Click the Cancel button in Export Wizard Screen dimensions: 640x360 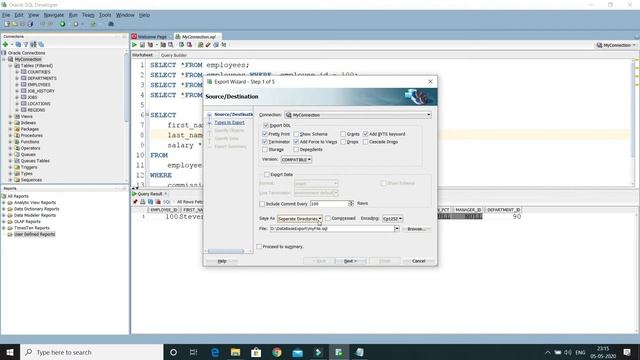(418, 261)
